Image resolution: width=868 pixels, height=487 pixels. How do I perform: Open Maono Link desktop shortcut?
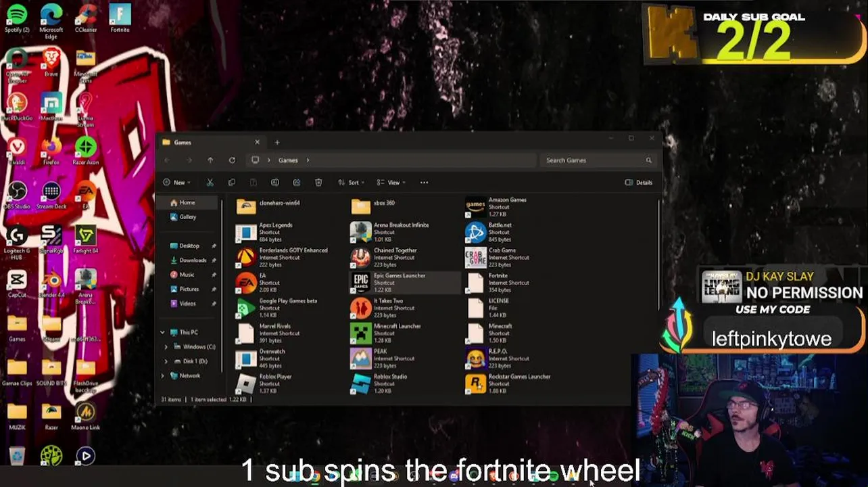(x=86, y=417)
